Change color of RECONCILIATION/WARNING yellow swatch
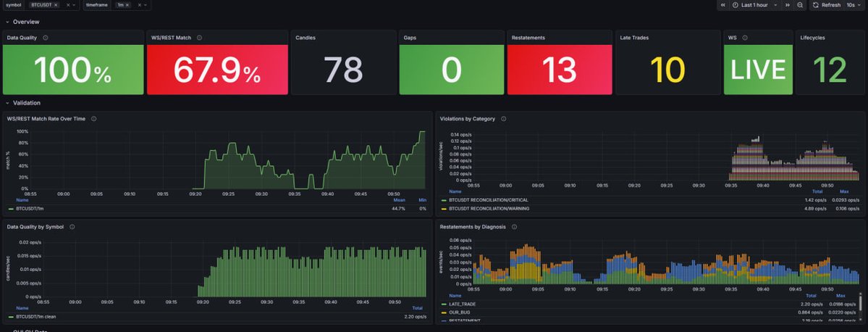The image size is (868, 332). [444, 208]
